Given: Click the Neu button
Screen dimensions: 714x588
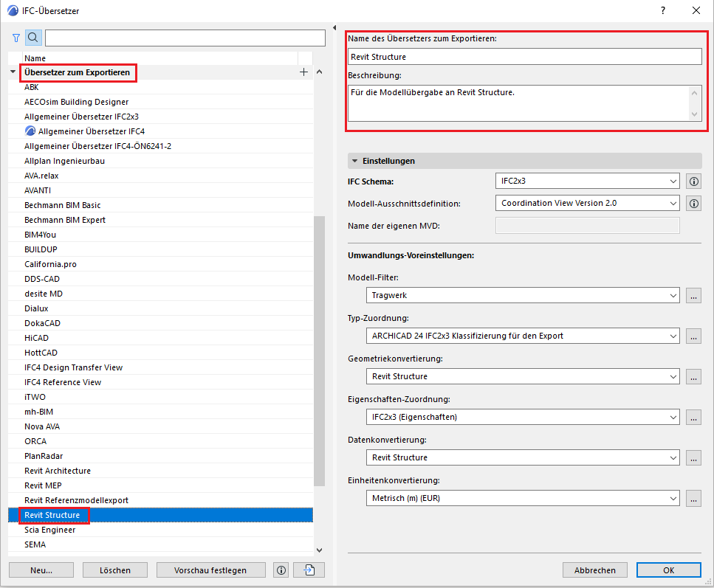Looking at the screenshot, I should click(x=41, y=570).
